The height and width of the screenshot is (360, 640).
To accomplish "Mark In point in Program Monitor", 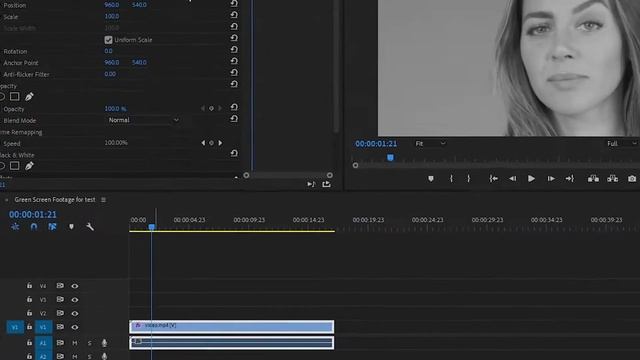I will (x=451, y=178).
